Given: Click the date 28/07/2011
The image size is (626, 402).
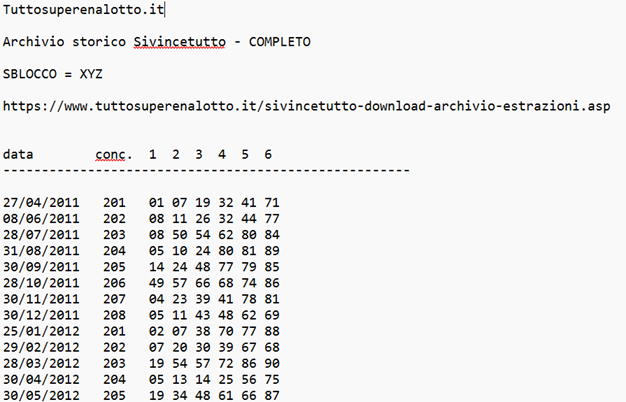Looking at the screenshot, I should 41,234.
